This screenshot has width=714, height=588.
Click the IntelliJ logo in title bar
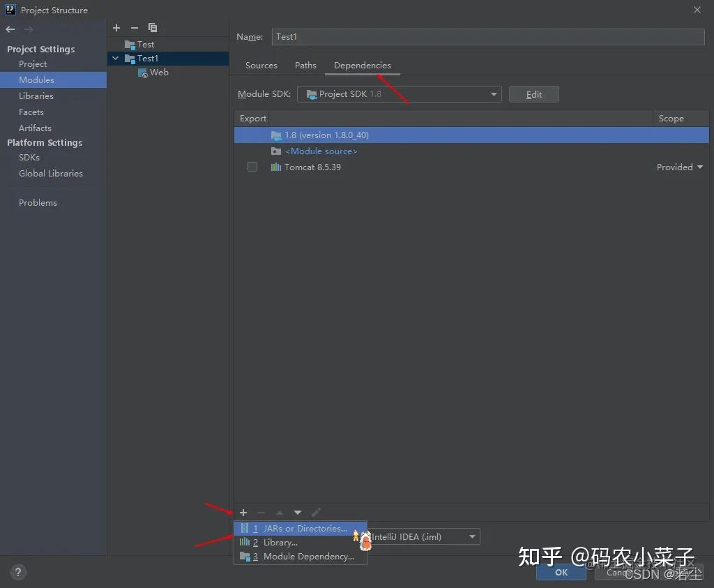(10, 10)
